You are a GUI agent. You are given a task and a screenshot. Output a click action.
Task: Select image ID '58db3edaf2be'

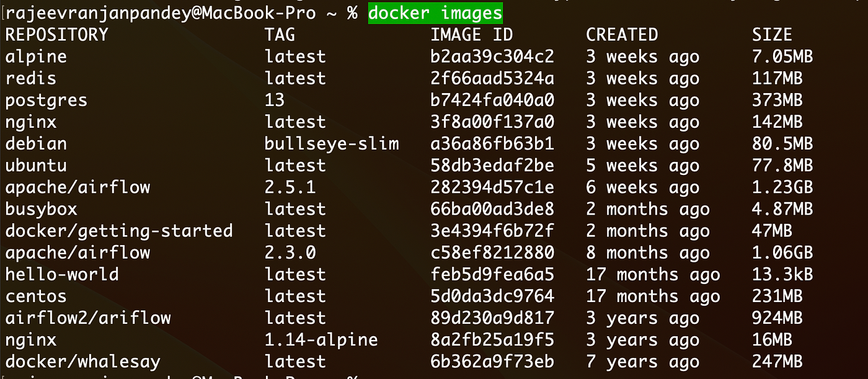tap(492, 166)
